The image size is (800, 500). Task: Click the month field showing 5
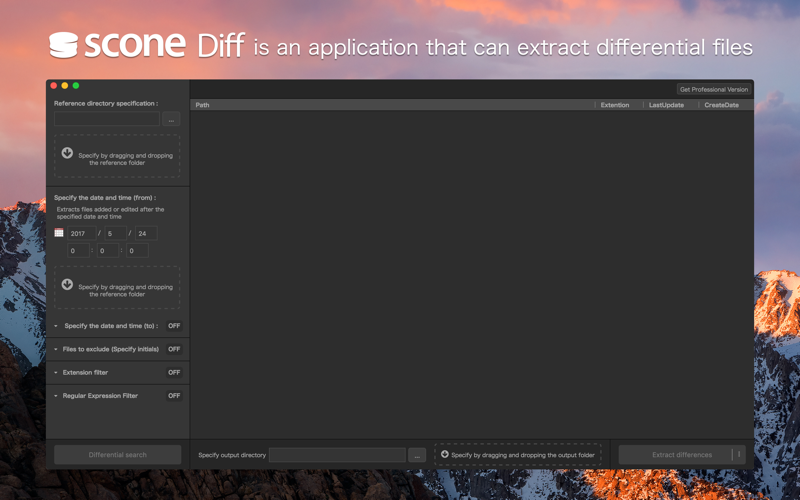click(x=116, y=233)
